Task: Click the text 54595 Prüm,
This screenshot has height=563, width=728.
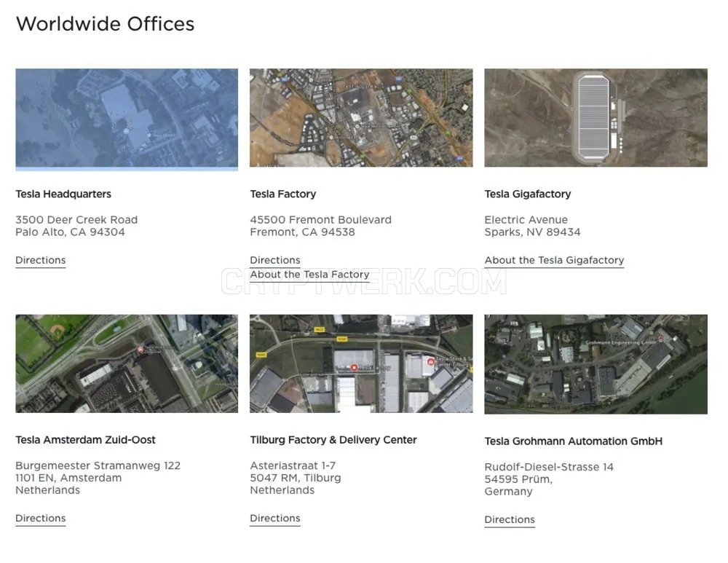Action: pos(518,479)
